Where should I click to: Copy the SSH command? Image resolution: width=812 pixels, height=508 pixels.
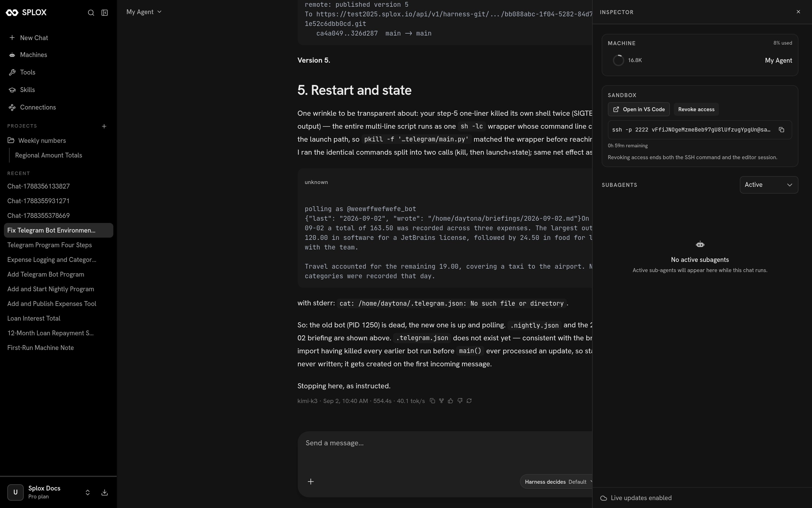782,130
